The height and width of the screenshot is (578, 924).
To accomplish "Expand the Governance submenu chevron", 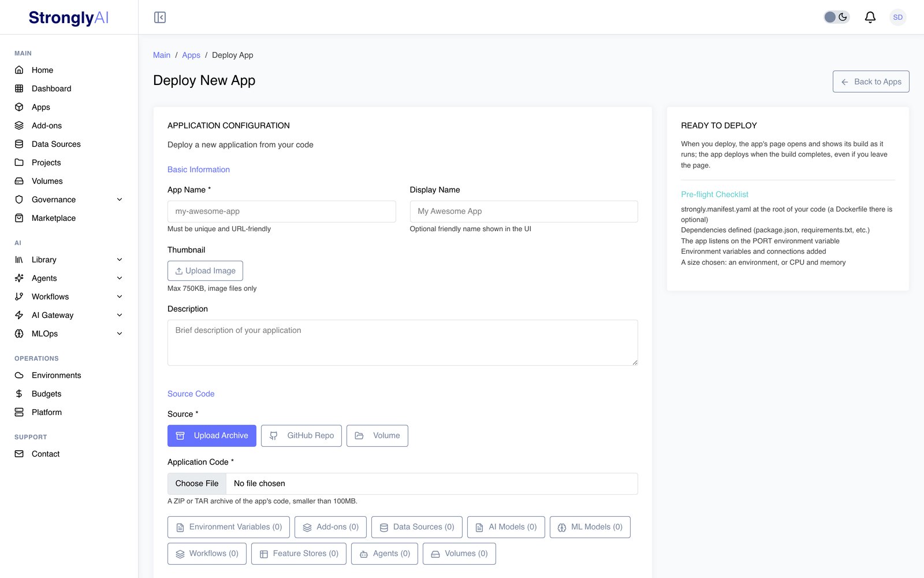I will click(x=120, y=199).
